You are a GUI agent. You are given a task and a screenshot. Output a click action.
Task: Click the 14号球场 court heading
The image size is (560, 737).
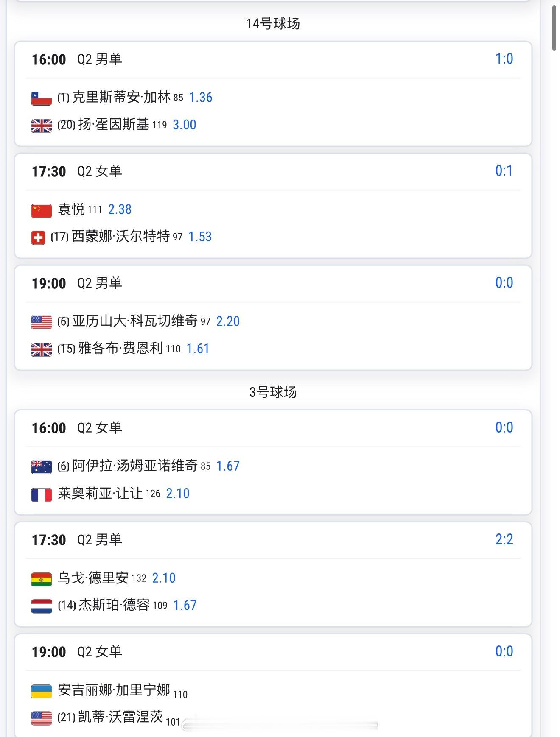(x=273, y=24)
